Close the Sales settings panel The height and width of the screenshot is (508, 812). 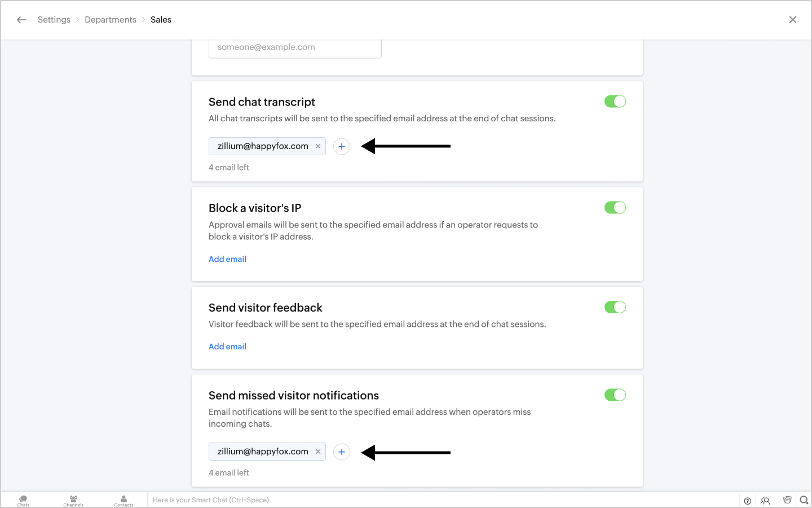793,20
